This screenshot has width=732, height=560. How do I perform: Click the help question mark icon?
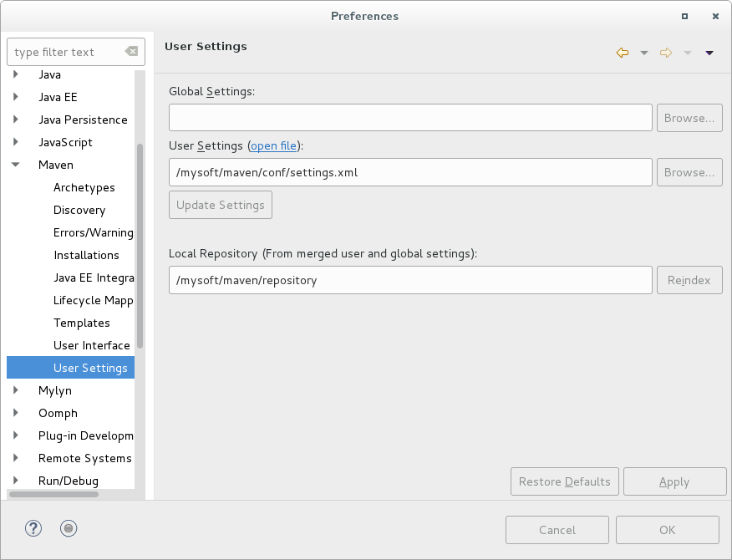point(33,528)
